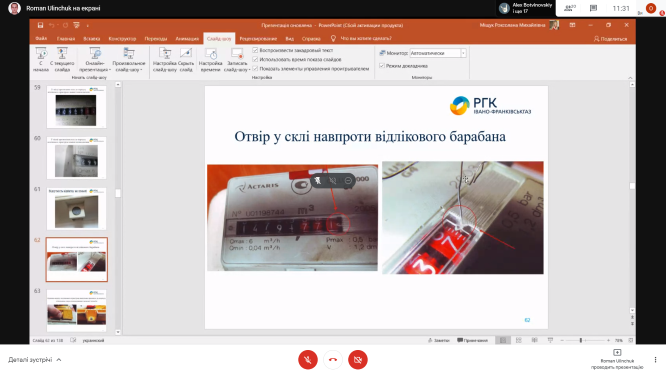This screenshot has width=666, height=375.
Task: Open Настройка времени rehearse timings
Action: point(210,59)
